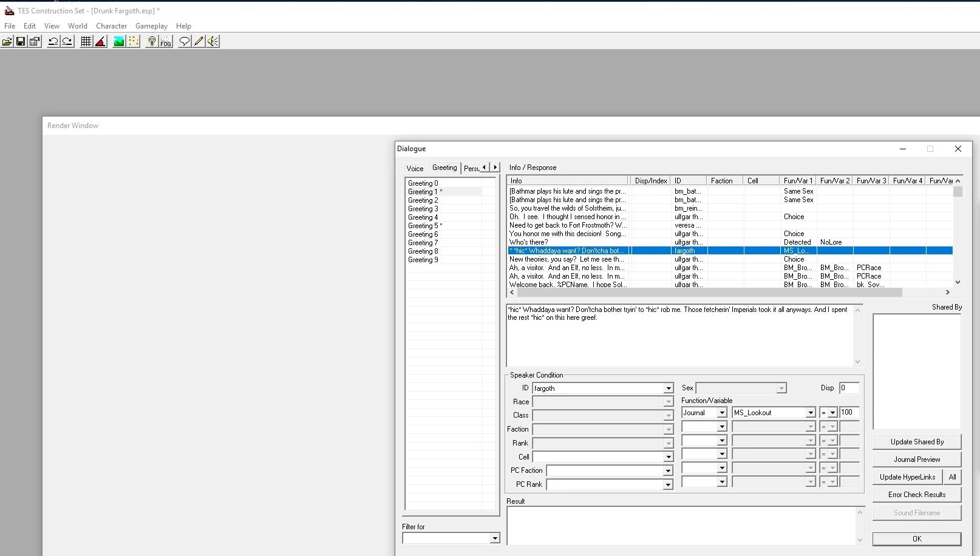Screen dimensions: 980x556
Task: Open the Gameplay menu
Action: (151, 26)
